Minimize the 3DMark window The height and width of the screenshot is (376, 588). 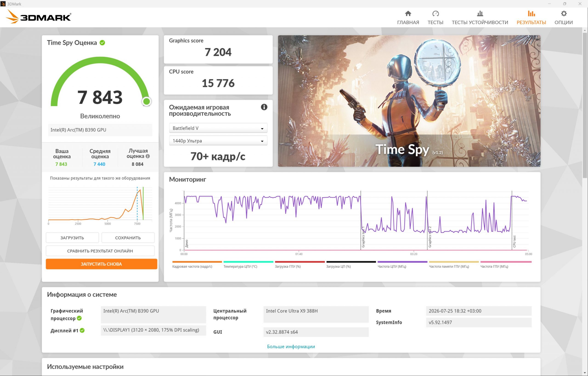(549, 4)
